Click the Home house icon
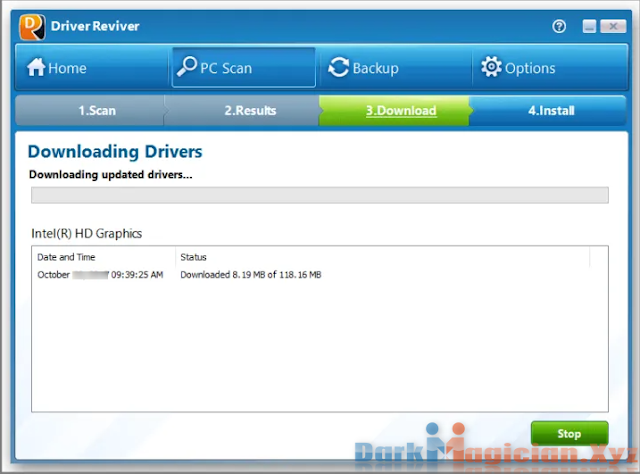The width and height of the screenshot is (640, 474). click(36, 67)
